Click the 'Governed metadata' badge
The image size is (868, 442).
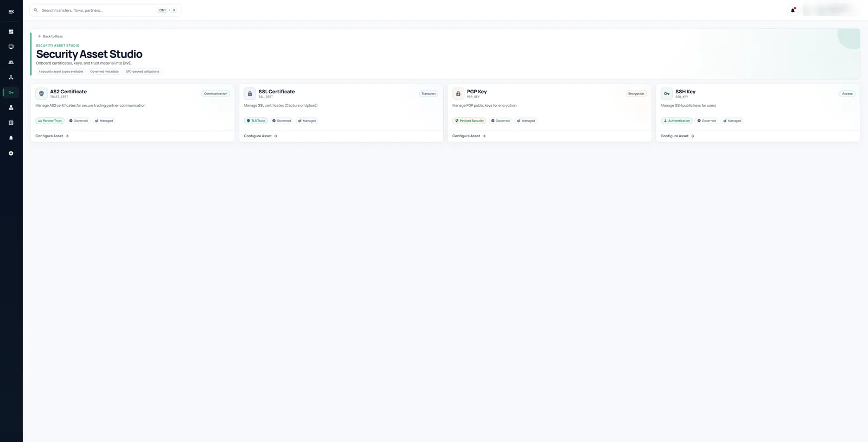point(104,72)
